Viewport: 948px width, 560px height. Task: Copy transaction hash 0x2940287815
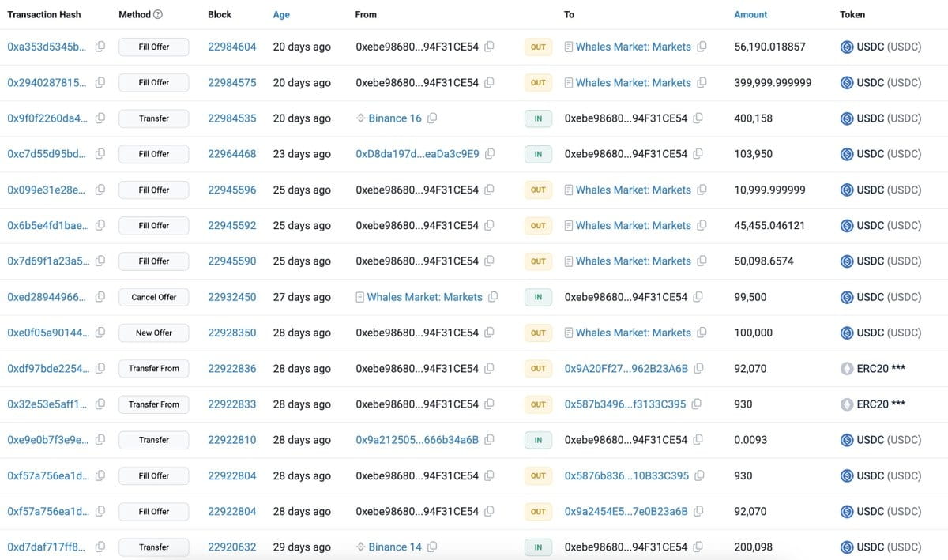point(100,82)
